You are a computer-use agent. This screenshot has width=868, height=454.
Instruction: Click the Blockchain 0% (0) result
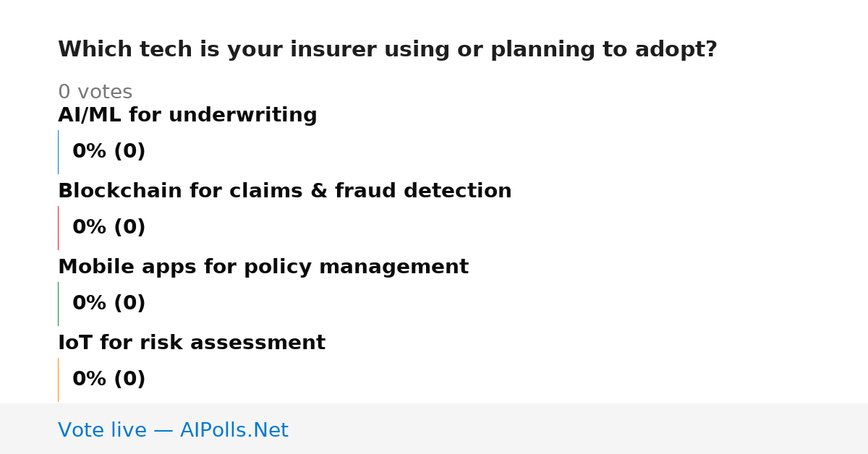point(109,228)
